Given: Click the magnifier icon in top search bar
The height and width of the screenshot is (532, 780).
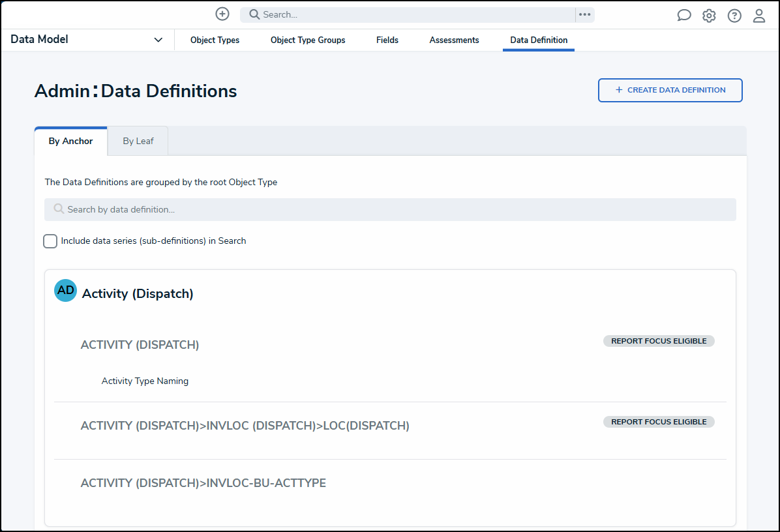Looking at the screenshot, I should click(254, 14).
